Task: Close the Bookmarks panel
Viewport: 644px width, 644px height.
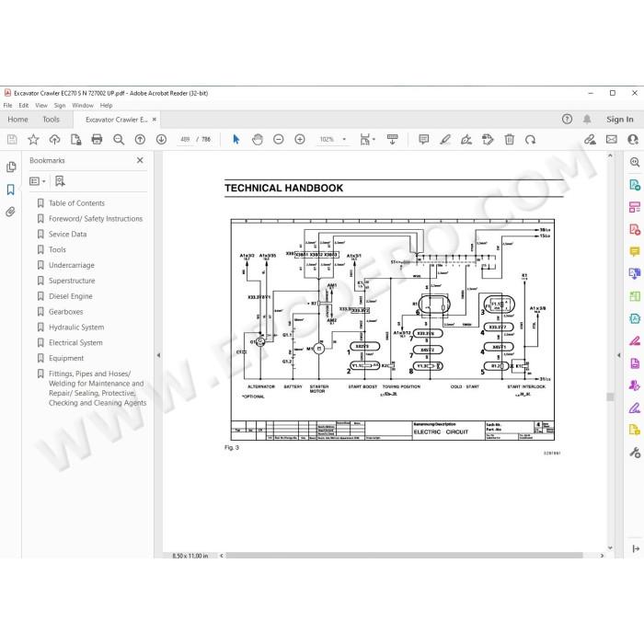Action: (x=140, y=160)
